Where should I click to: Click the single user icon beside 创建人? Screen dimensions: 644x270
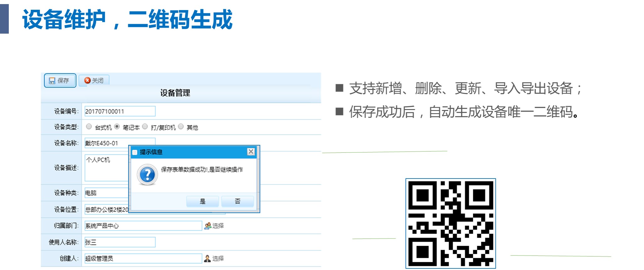point(207,258)
